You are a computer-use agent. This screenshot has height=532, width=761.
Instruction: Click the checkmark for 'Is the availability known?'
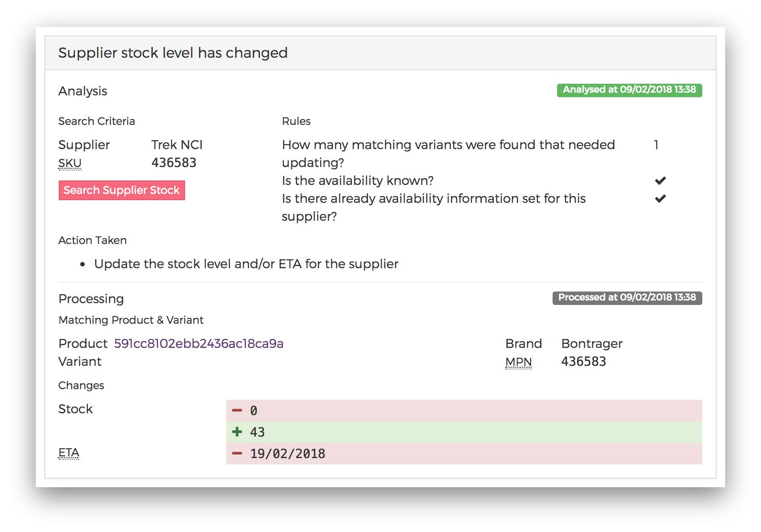click(660, 181)
